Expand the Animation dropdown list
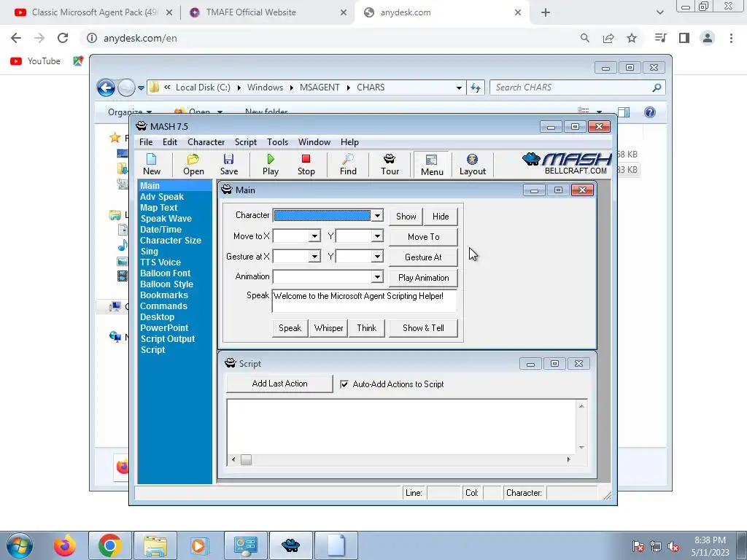Viewport: 747px width, 560px height. (x=377, y=276)
